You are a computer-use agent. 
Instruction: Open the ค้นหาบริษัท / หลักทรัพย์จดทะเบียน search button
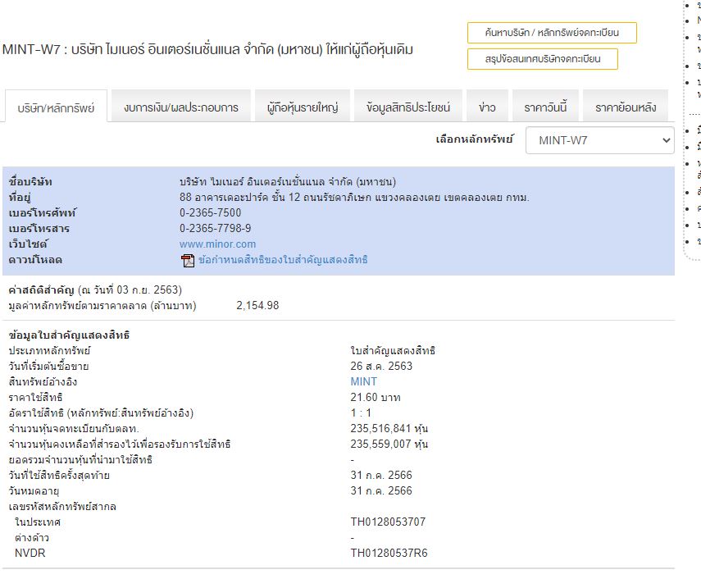coord(551,33)
